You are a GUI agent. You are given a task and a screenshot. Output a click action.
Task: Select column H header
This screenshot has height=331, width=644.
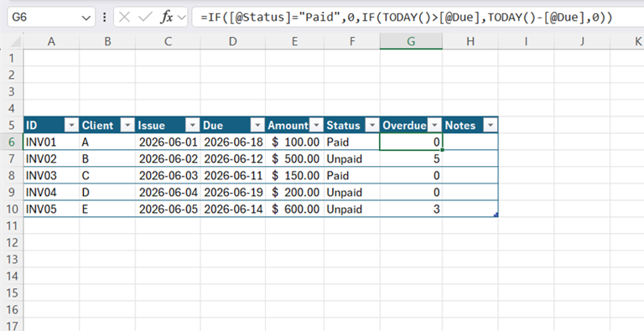click(x=470, y=41)
